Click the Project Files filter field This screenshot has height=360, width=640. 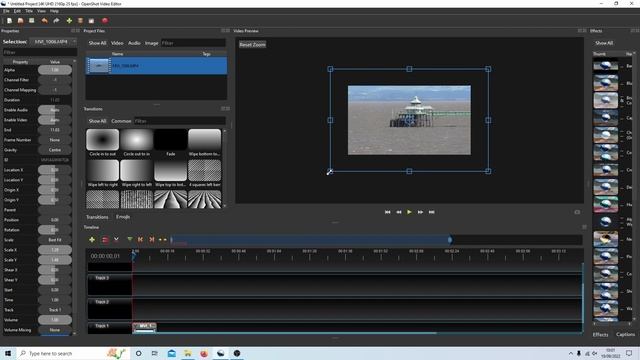pos(193,43)
